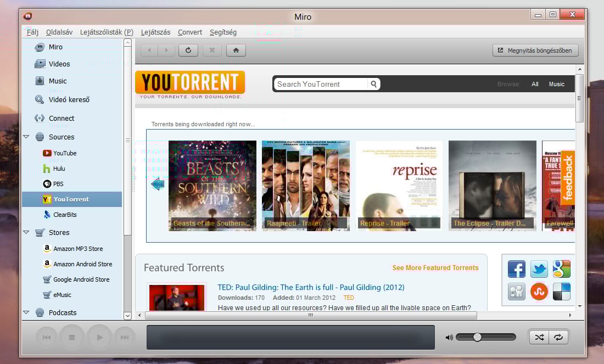604x364 pixels.
Task: Click the previous track button
Action: click(47, 338)
